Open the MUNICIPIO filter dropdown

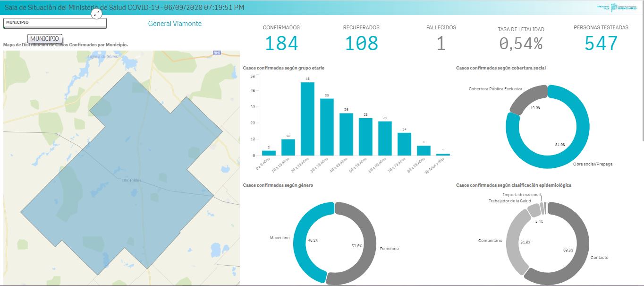pyautogui.click(x=55, y=22)
